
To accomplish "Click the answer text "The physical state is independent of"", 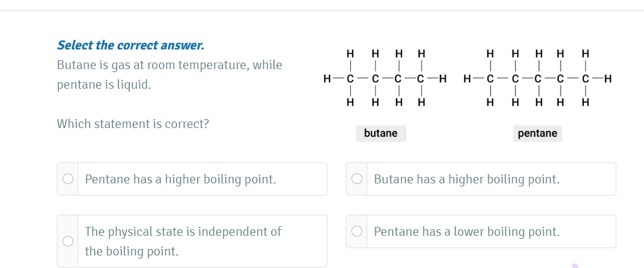I will pos(183,232).
